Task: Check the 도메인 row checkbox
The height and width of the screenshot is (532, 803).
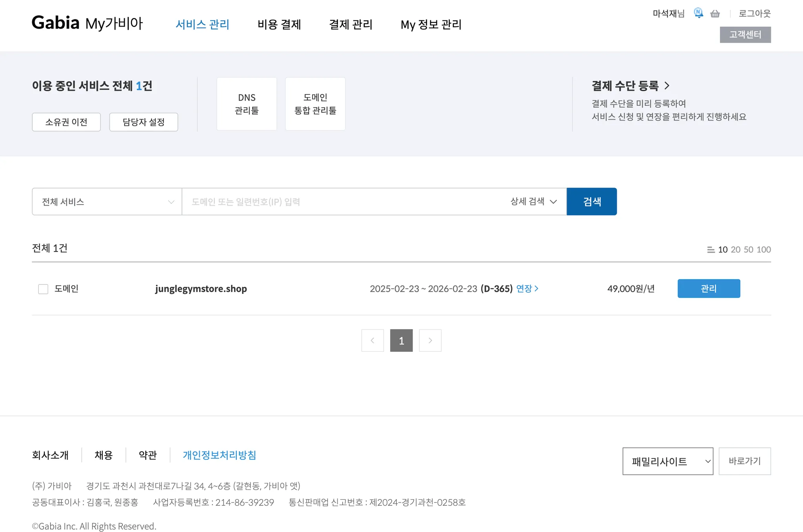Action: pyautogui.click(x=43, y=289)
